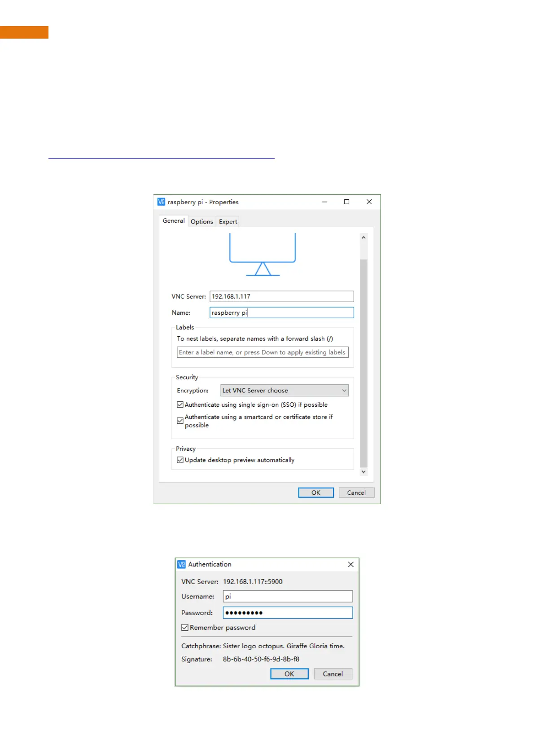534x756 pixels.
Task: Close the Authentication dialog
Action: [351, 564]
